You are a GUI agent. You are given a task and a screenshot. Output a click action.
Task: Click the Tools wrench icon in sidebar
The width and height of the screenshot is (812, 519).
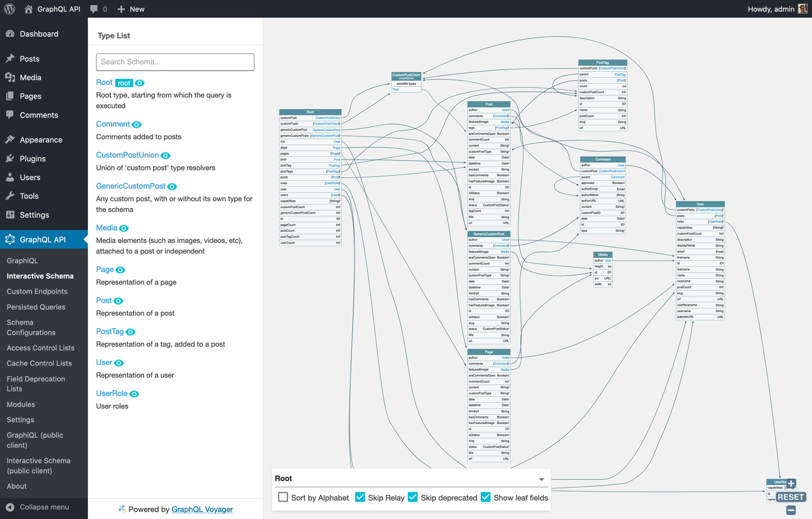[10, 196]
